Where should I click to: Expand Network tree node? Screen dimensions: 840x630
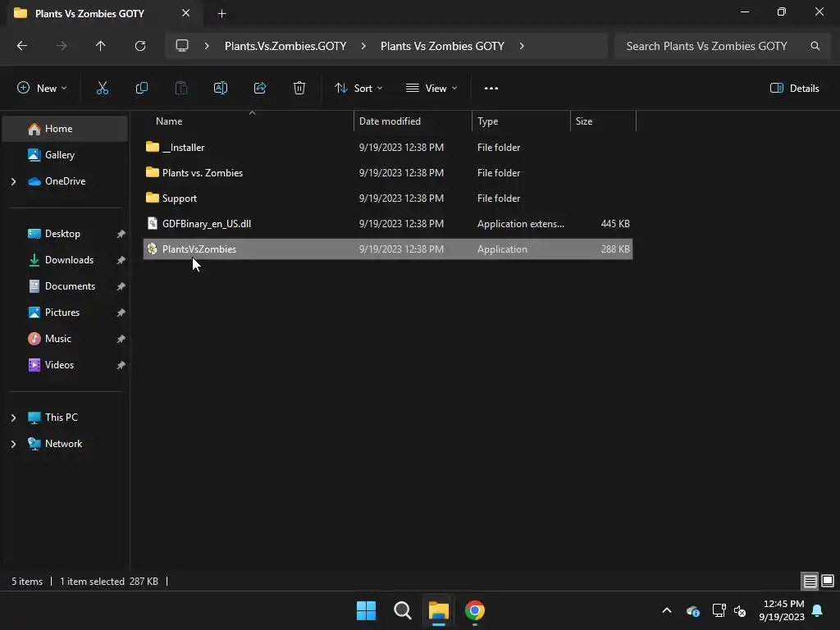pyautogui.click(x=13, y=444)
